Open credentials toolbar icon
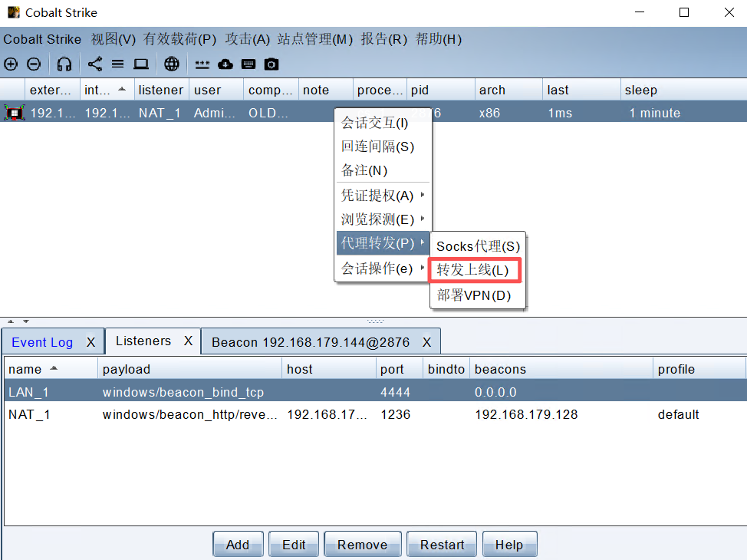747x560 pixels. tap(202, 64)
